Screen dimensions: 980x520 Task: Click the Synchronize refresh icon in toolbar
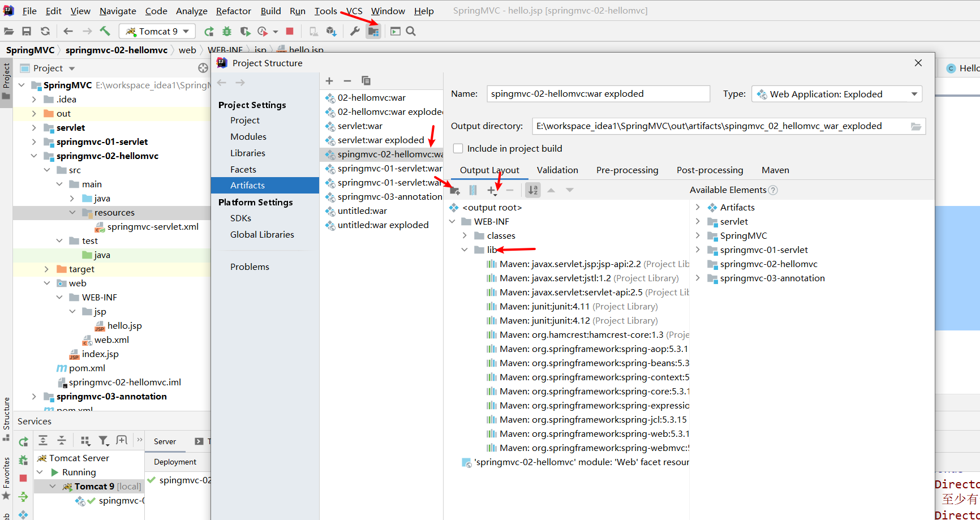pos(45,31)
